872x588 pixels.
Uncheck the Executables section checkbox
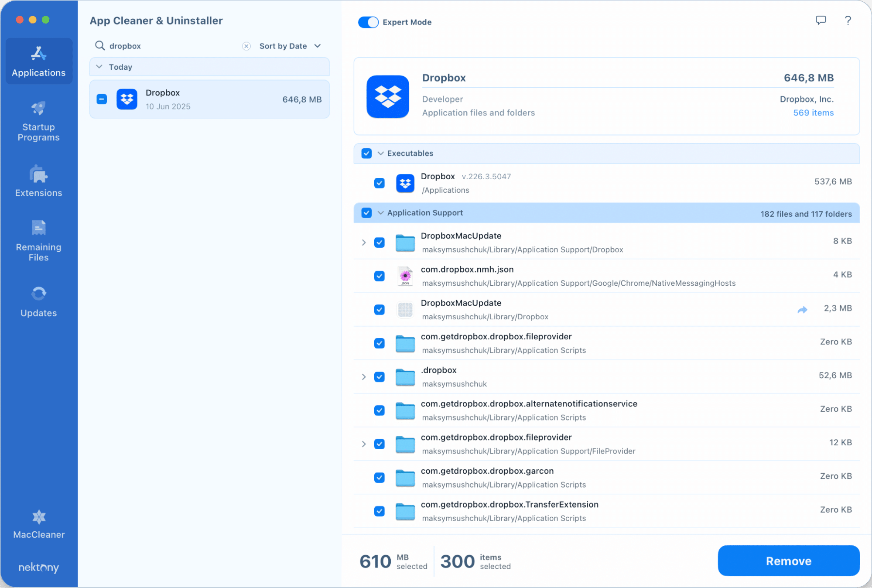tap(366, 154)
